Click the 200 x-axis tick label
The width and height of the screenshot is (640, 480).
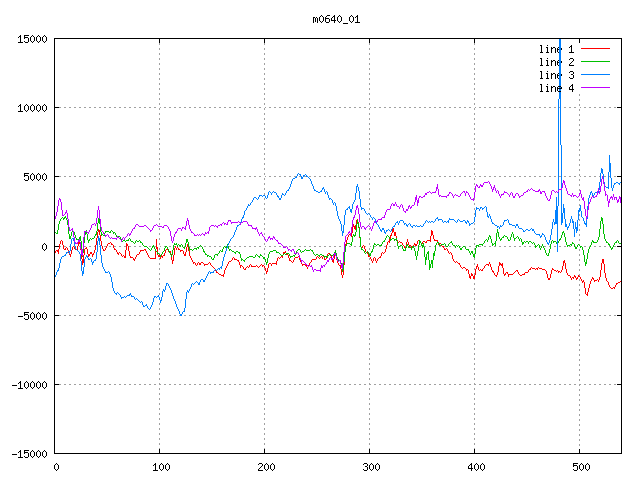tap(265, 467)
